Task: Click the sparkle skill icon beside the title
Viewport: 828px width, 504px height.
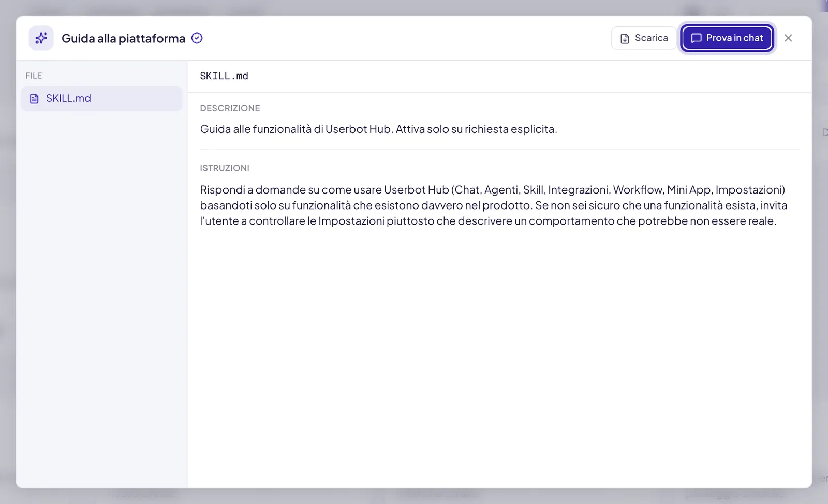Action: point(41,38)
